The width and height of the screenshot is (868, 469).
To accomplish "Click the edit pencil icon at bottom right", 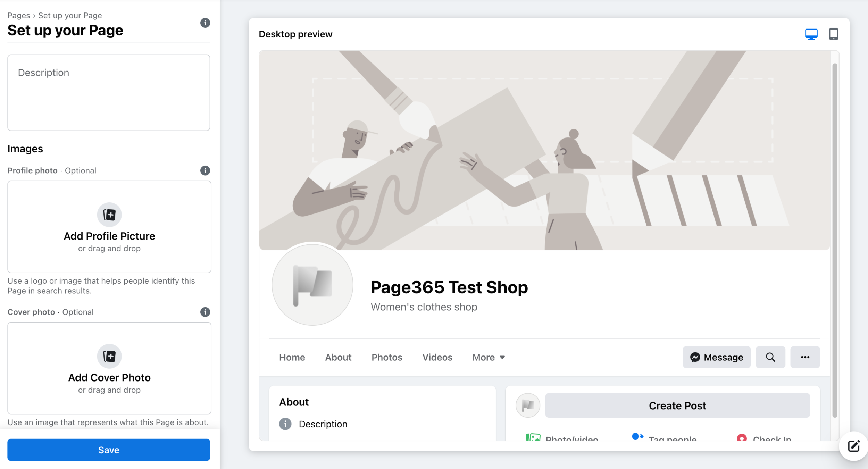I will pyautogui.click(x=853, y=446).
